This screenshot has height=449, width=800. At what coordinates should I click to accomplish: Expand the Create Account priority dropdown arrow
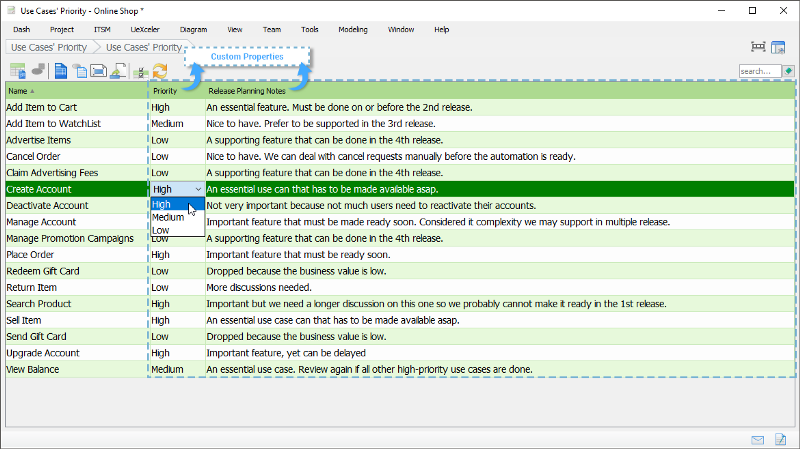point(198,189)
